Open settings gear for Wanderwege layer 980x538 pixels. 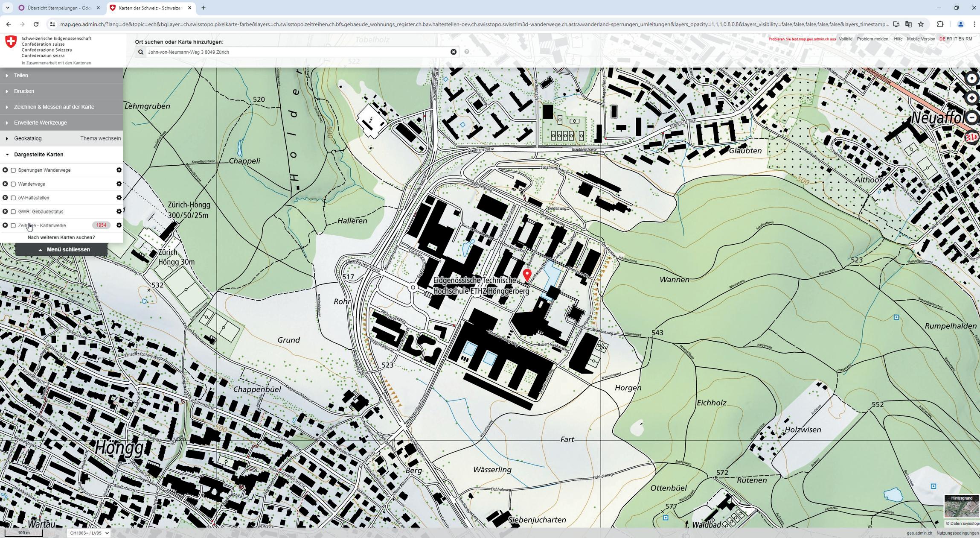pyautogui.click(x=119, y=184)
